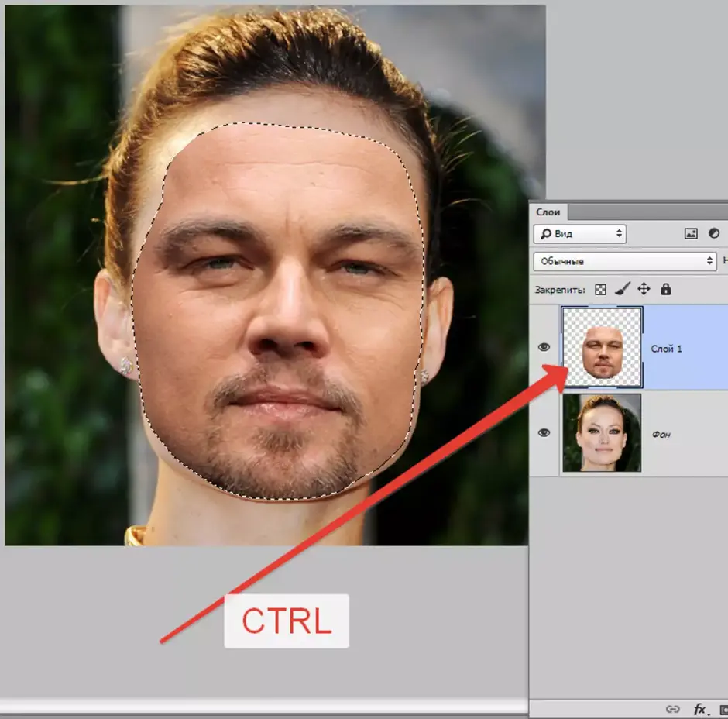Enable adjustment layers filter icon
This screenshot has width=728, height=719.
(x=714, y=233)
